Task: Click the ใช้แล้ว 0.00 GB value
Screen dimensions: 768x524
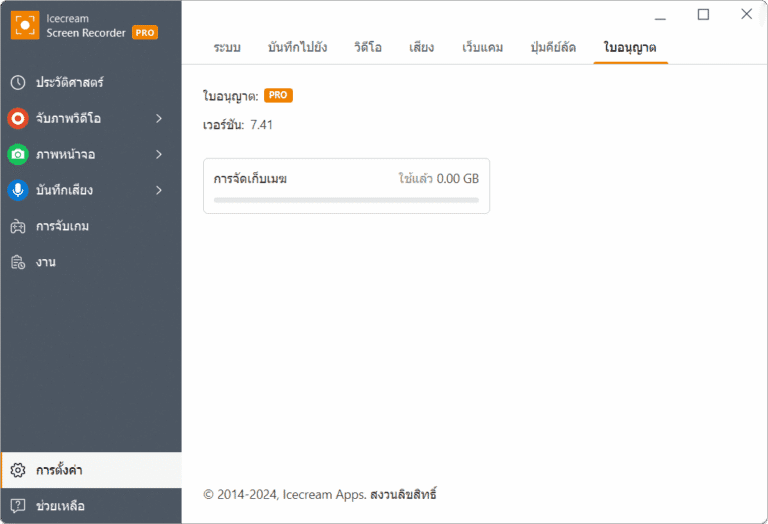Action: 439,178
